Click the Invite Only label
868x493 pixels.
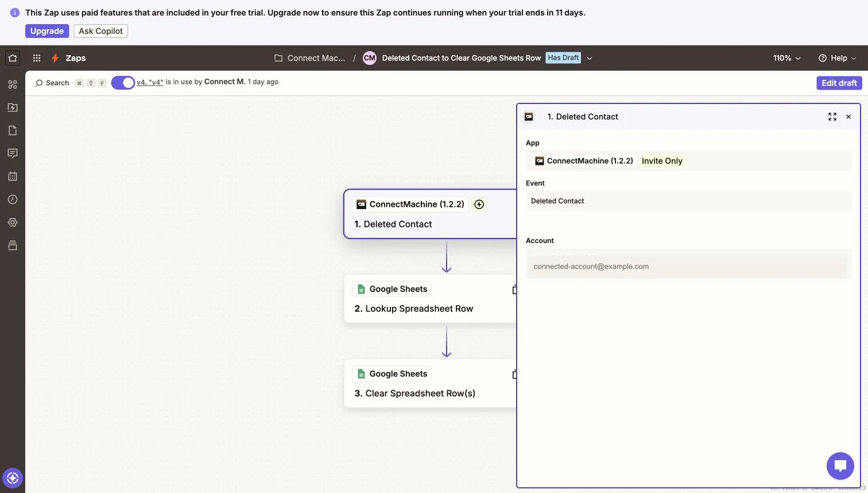(x=662, y=161)
